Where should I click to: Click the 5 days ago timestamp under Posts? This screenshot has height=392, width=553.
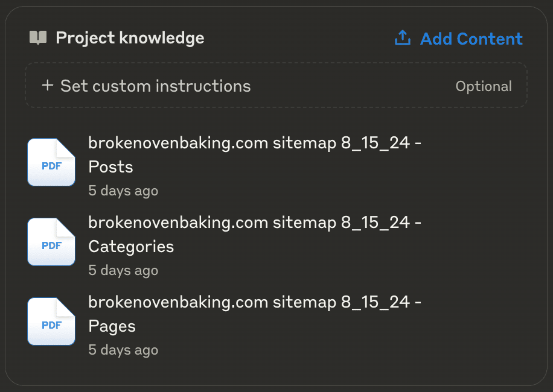(123, 191)
